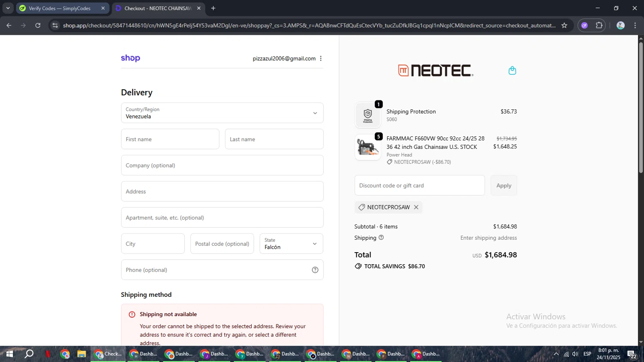This screenshot has height=362, width=644.
Task: Click the browser back arrow
Action: click(9, 25)
